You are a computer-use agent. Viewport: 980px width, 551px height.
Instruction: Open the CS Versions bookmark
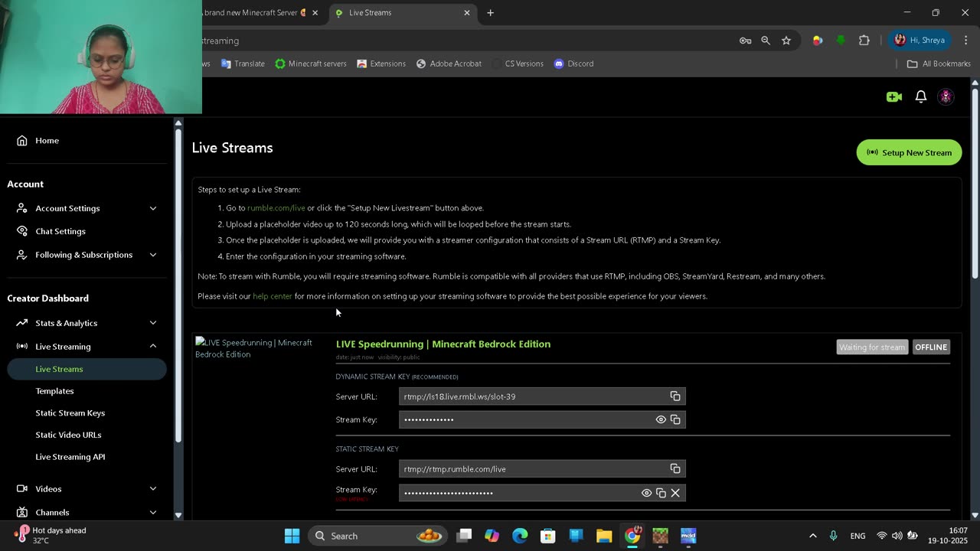518,64
